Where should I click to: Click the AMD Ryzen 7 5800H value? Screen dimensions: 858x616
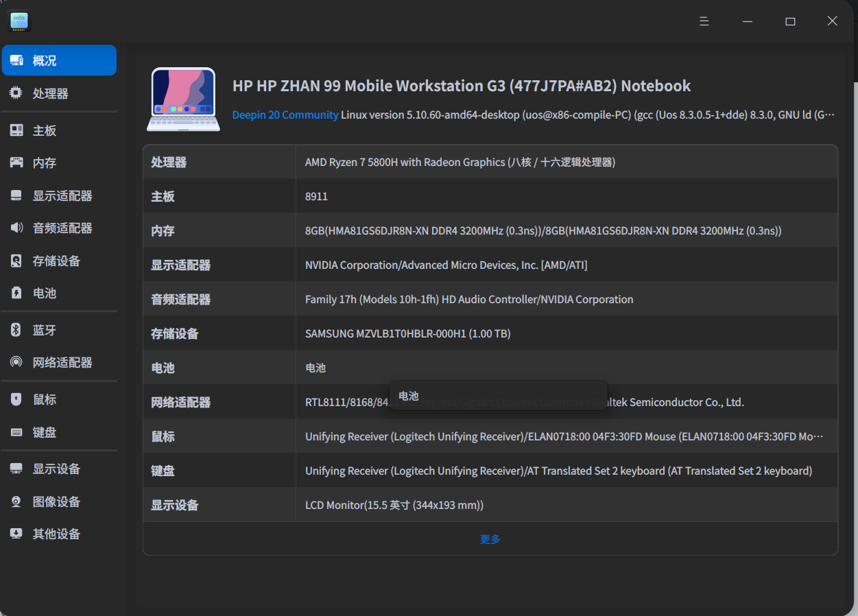click(460, 162)
